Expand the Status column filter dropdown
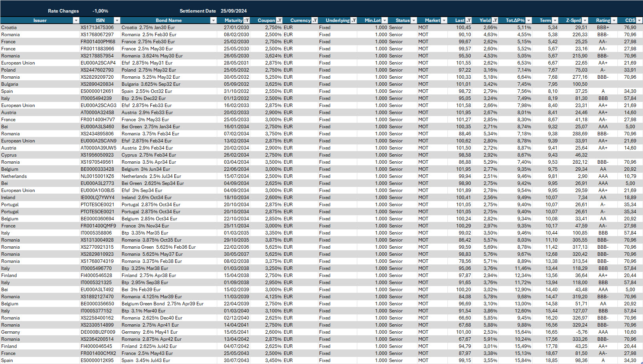643x364 pixels. click(x=414, y=20)
